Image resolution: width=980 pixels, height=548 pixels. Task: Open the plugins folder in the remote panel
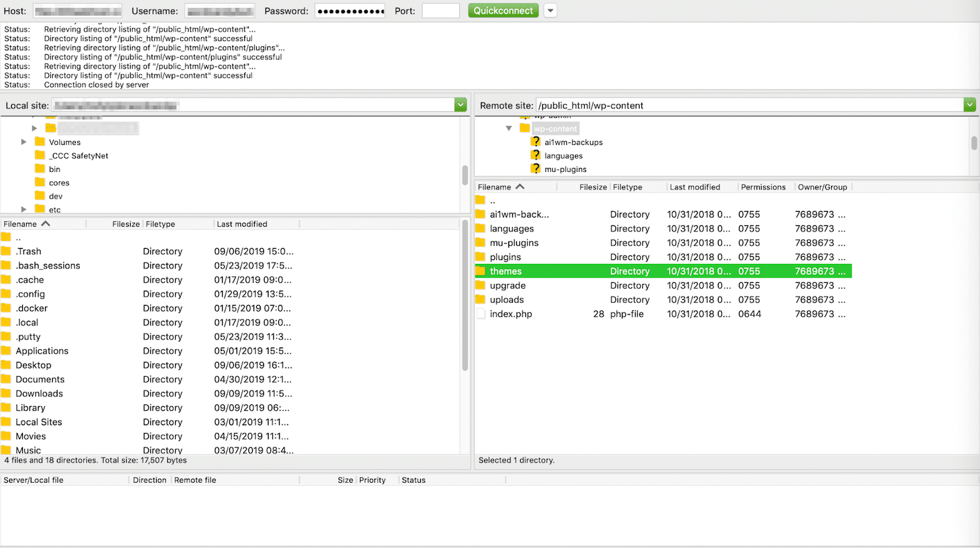pyautogui.click(x=504, y=257)
